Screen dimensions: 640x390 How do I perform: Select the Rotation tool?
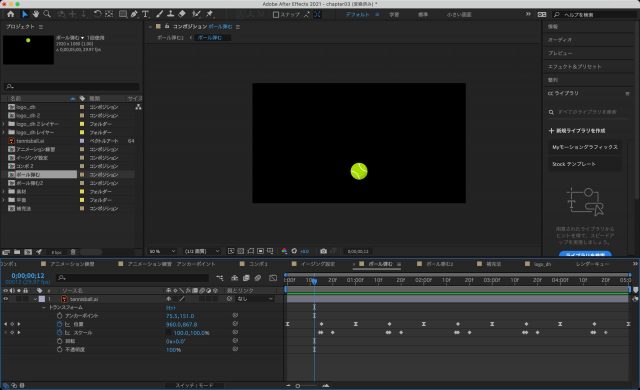[x=97, y=14]
